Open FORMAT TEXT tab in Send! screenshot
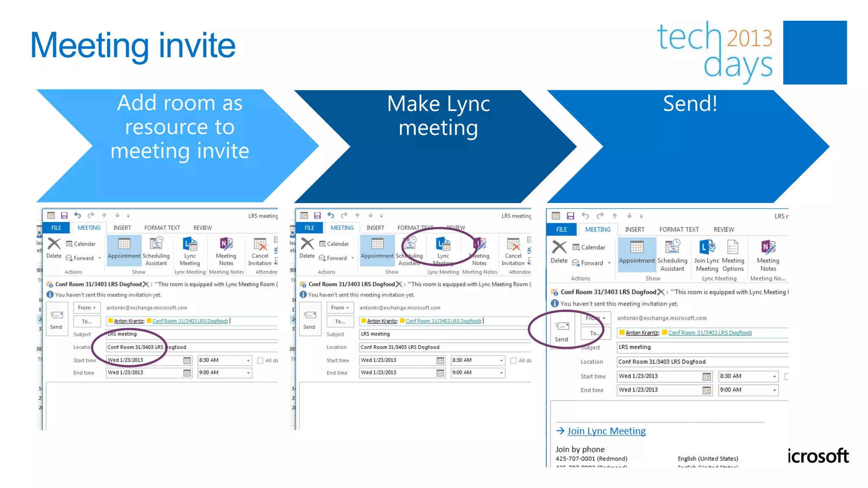Viewport: 868px width, 488px height. click(x=679, y=230)
